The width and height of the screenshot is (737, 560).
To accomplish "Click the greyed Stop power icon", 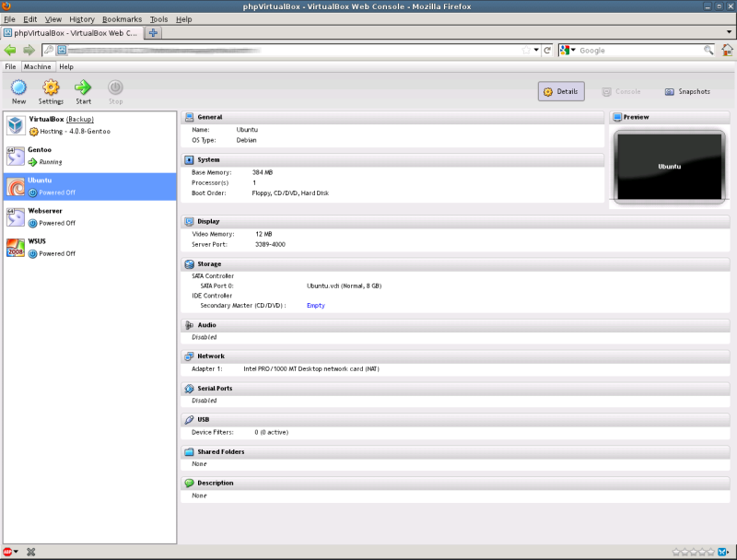I will [115, 87].
